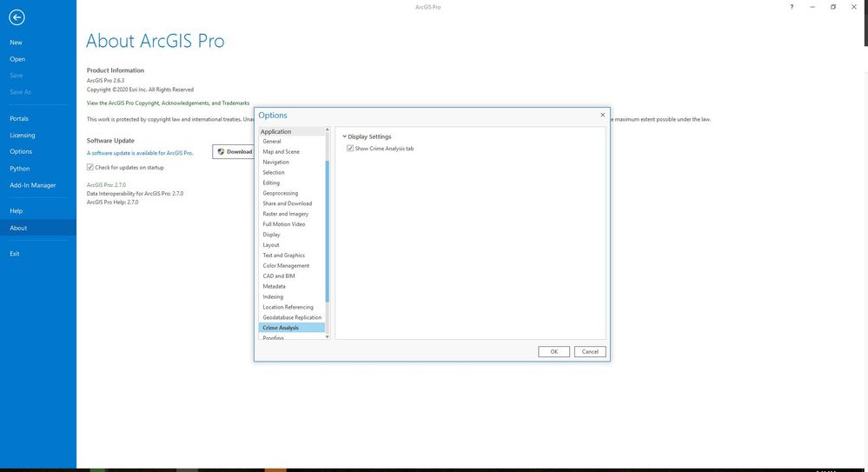
Task: Click the options list scroll up arrow
Action: (328, 130)
